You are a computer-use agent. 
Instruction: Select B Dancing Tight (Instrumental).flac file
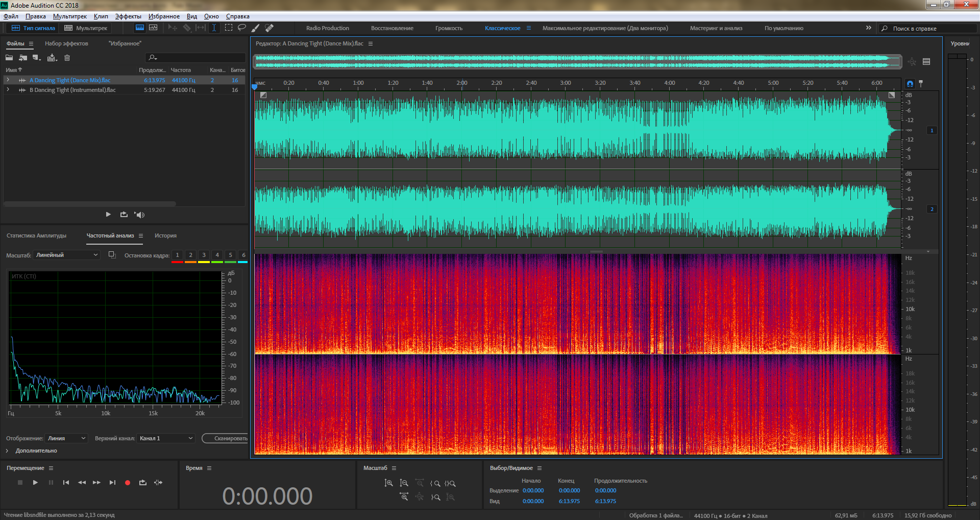(x=72, y=90)
